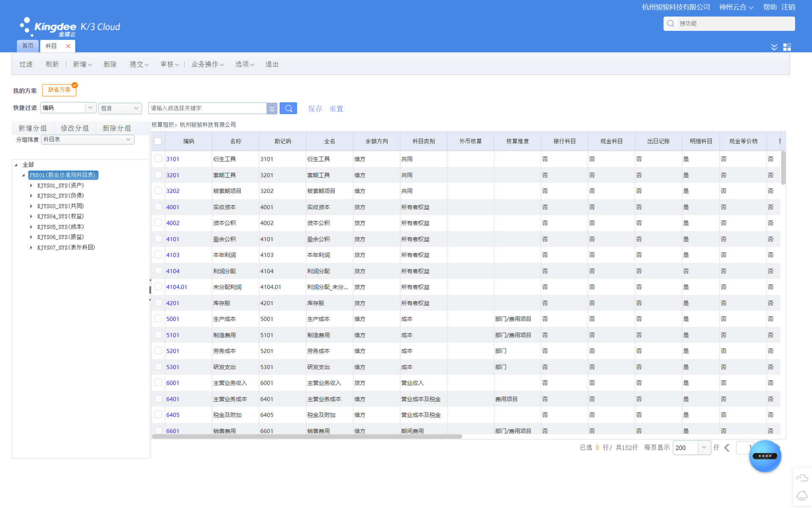This screenshot has width=812, height=508.
Task: Open the 分组纬度 科目表 dropdown
Action: pos(88,139)
